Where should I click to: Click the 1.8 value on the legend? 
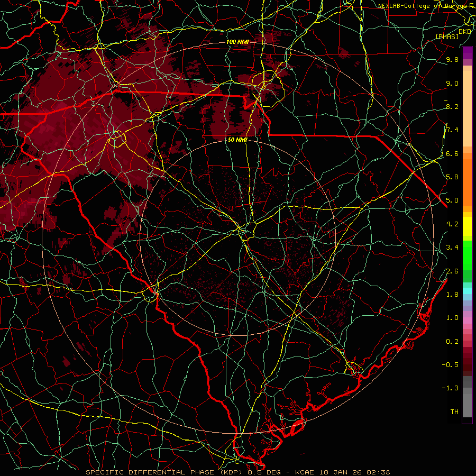(452, 295)
